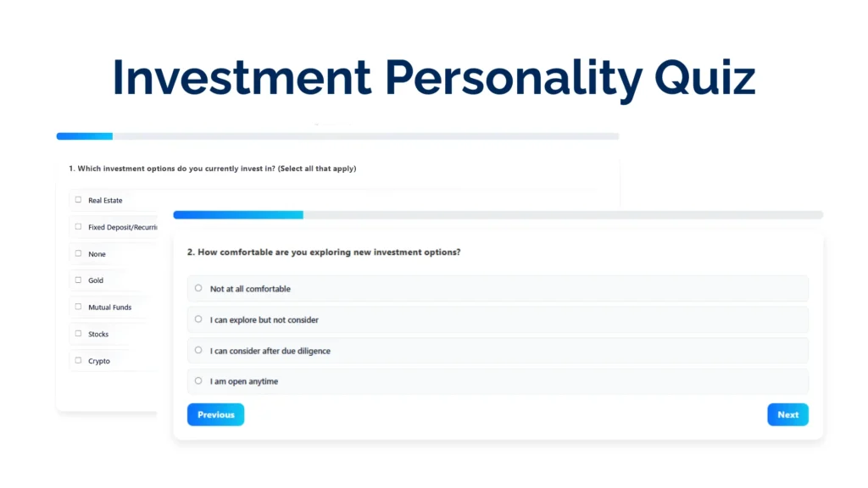This screenshot has width=868, height=488.
Task: Select the None checkbox
Action: pyautogui.click(x=79, y=253)
